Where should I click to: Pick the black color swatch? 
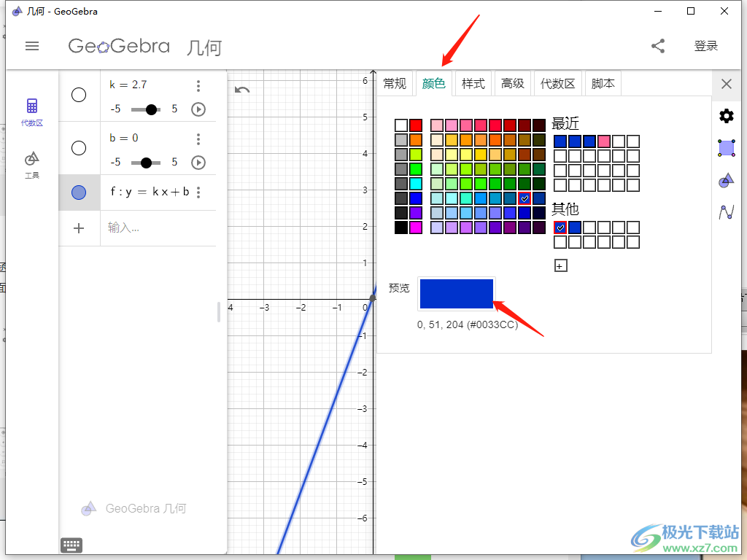401,227
